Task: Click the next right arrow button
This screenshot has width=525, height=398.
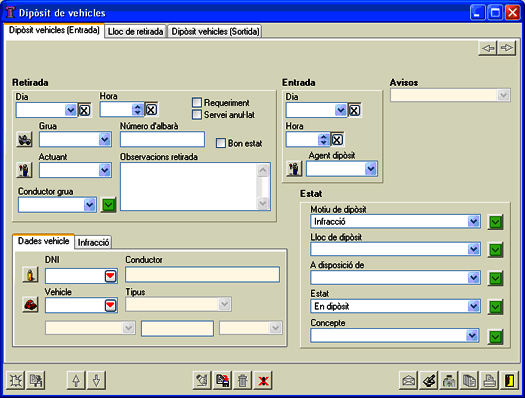Action: pyautogui.click(x=506, y=48)
